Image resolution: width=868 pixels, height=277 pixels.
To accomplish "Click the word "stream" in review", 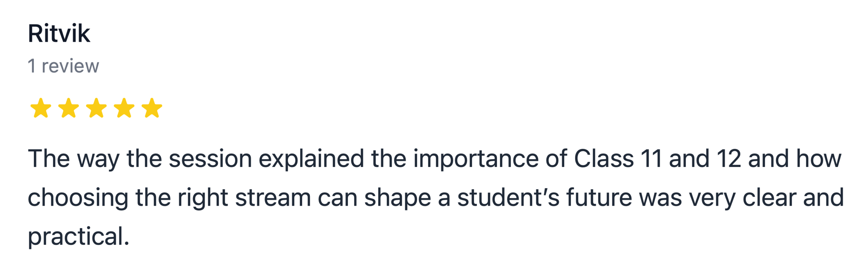I will click(x=273, y=198).
